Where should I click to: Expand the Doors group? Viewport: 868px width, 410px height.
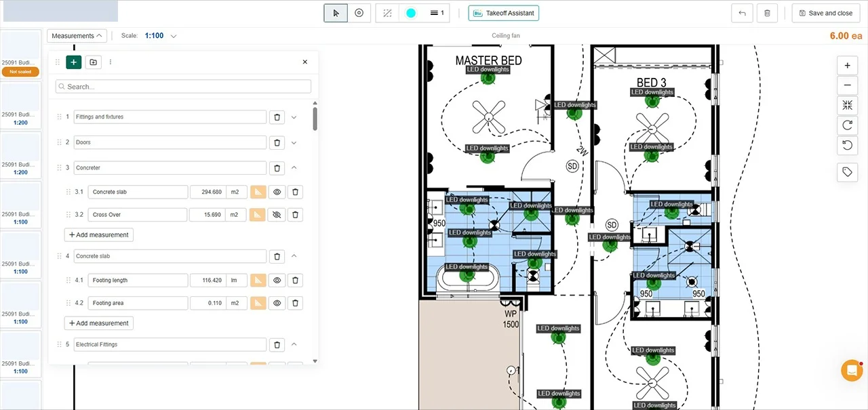click(x=294, y=143)
